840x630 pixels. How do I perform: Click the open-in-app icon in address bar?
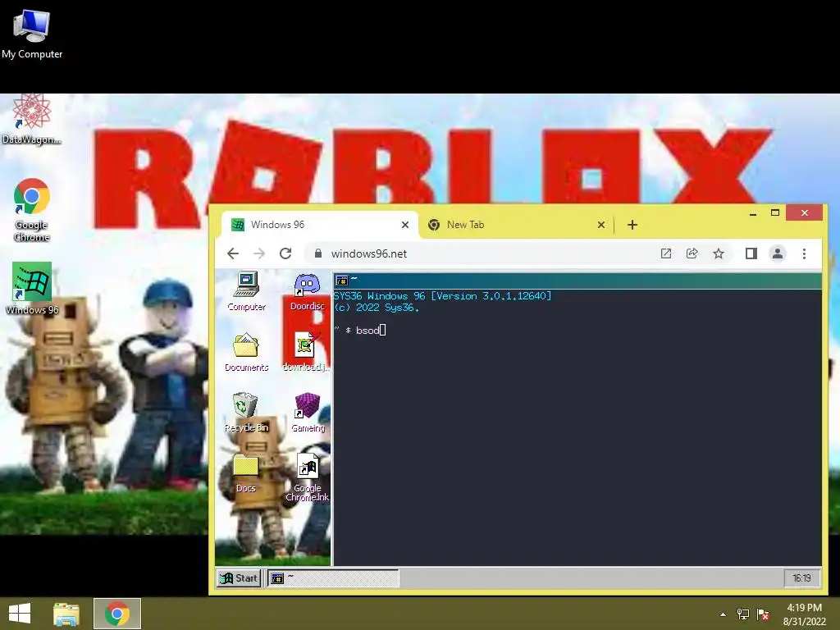pyautogui.click(x=666, y=253)
